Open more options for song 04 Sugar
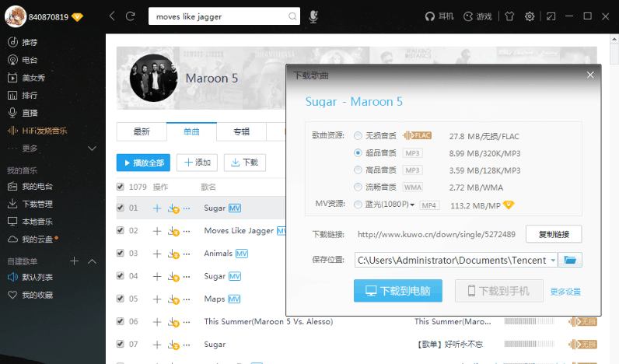 (x=187, y=276)
